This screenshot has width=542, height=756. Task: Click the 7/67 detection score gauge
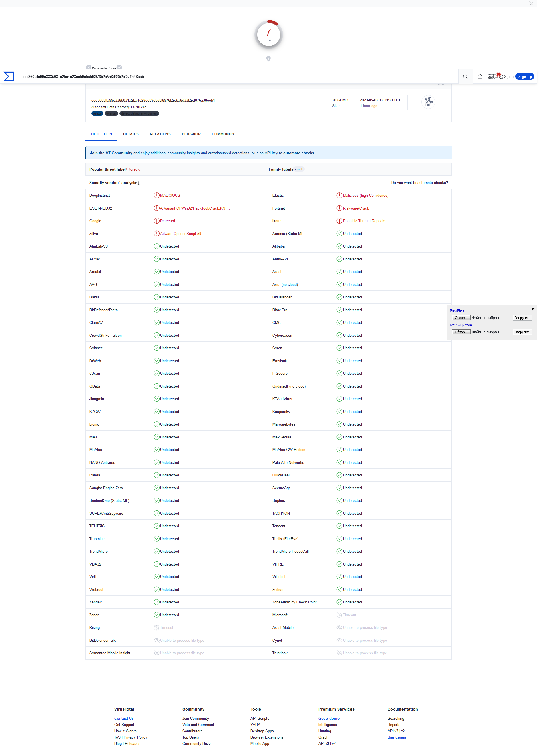[x=268, y=35]
